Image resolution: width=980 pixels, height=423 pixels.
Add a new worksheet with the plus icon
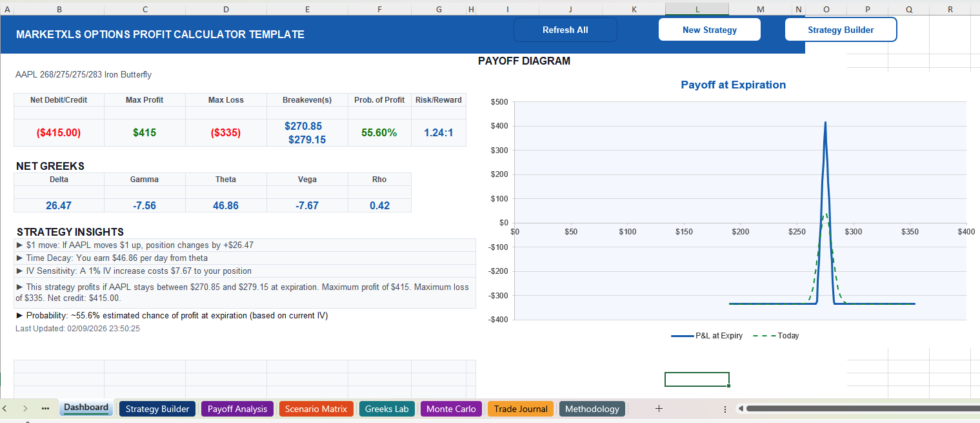[x=659, y=408]
